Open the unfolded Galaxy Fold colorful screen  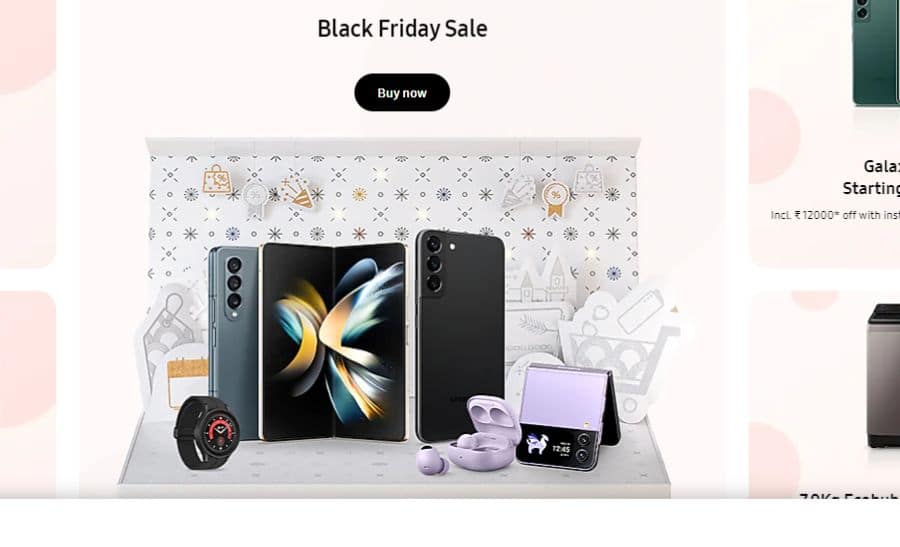(x=333, y=342)
